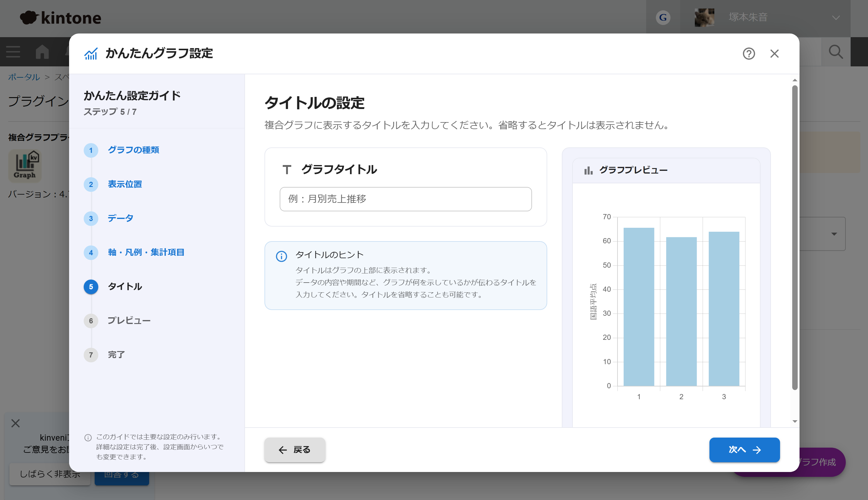Click the step 2 number circle
Image resolution: width=868 pixels, height=500 pixels.
[91, 185]
